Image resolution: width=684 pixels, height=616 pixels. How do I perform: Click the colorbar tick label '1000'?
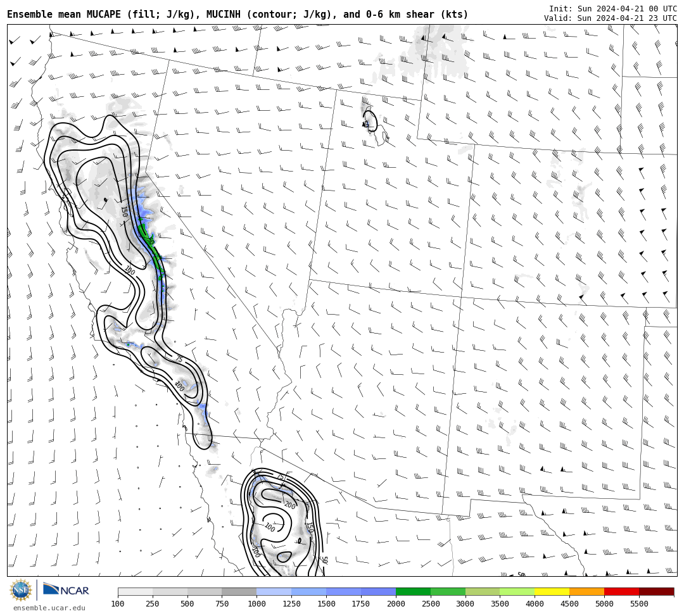[257, 604]
